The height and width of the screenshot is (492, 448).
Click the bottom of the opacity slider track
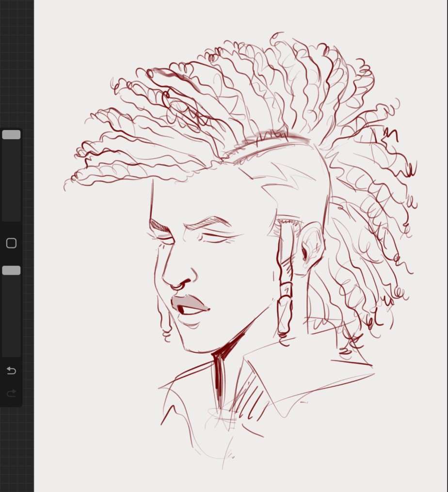pyautogui.click(x=11, y=351)
